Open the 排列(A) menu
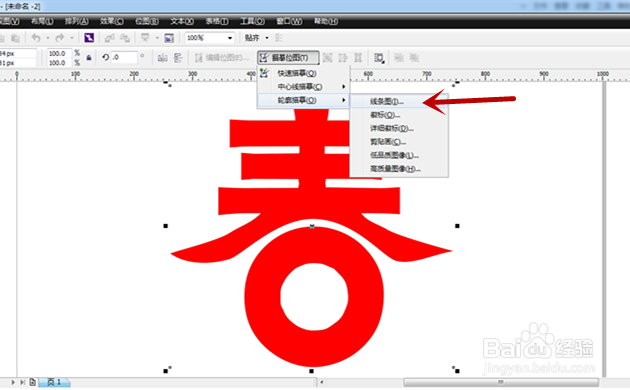This screenshot has width=630, height=390. (76, 21)
